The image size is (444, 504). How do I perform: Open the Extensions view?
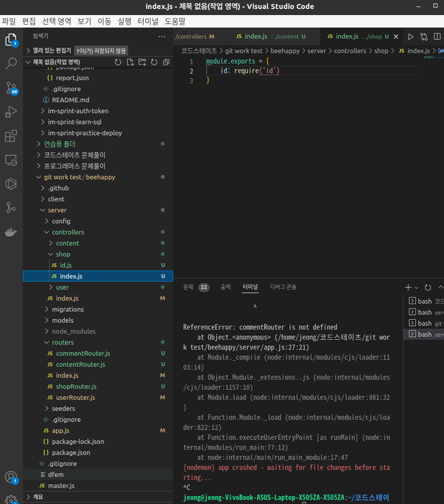tap(11, 136)
